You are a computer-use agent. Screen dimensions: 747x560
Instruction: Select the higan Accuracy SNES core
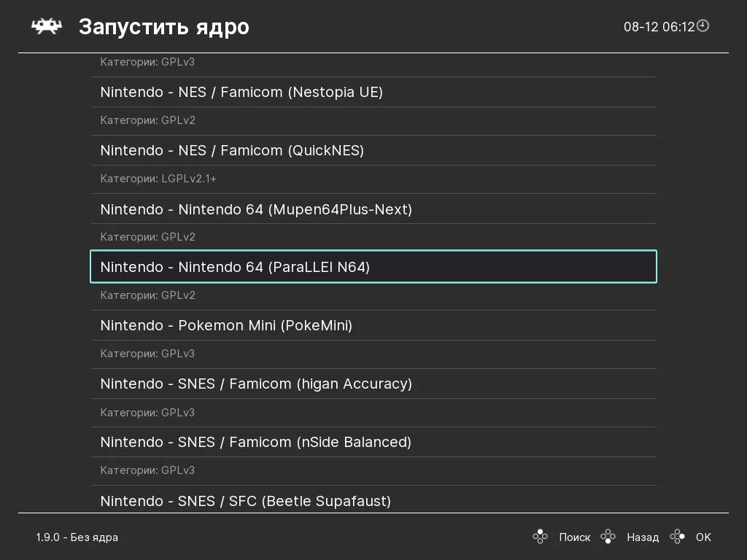[x=256, y=384]
